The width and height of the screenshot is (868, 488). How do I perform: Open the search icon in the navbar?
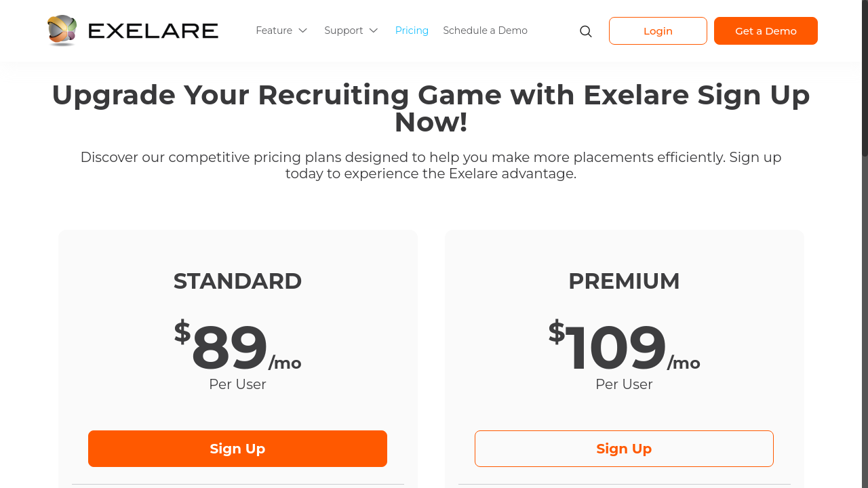[585, 30]
